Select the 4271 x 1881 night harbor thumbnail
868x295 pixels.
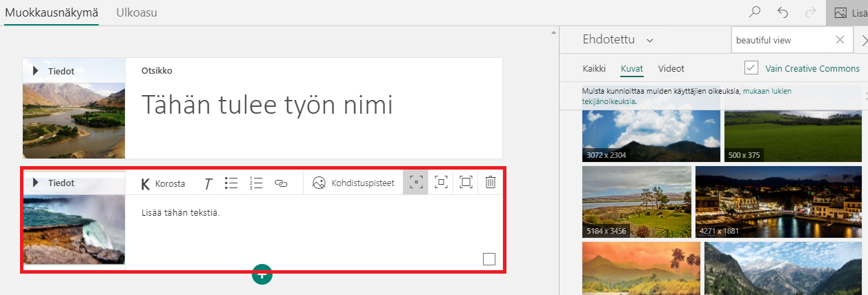[x=779, y=202]
